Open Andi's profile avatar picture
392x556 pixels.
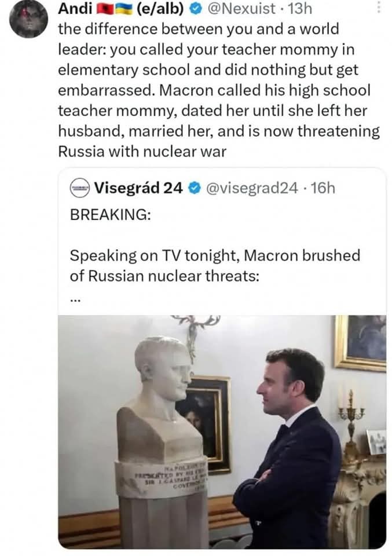[x=28, y=19]
